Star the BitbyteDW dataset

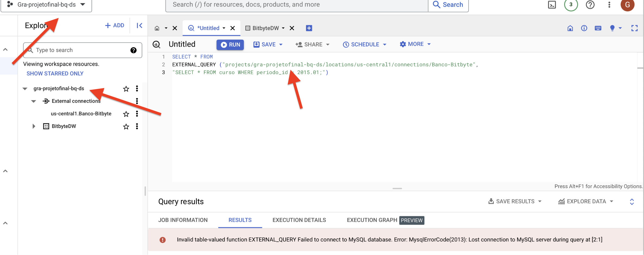pos(126,126)
